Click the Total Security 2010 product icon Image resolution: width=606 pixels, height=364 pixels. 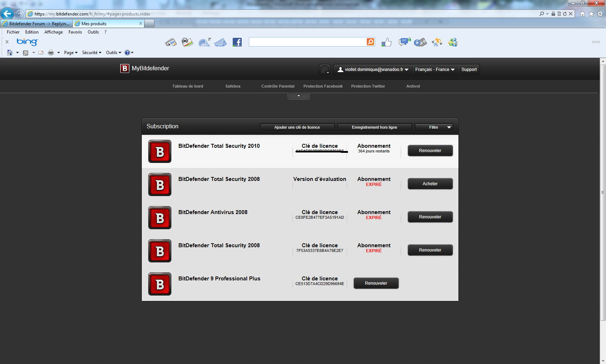[160, 151]
